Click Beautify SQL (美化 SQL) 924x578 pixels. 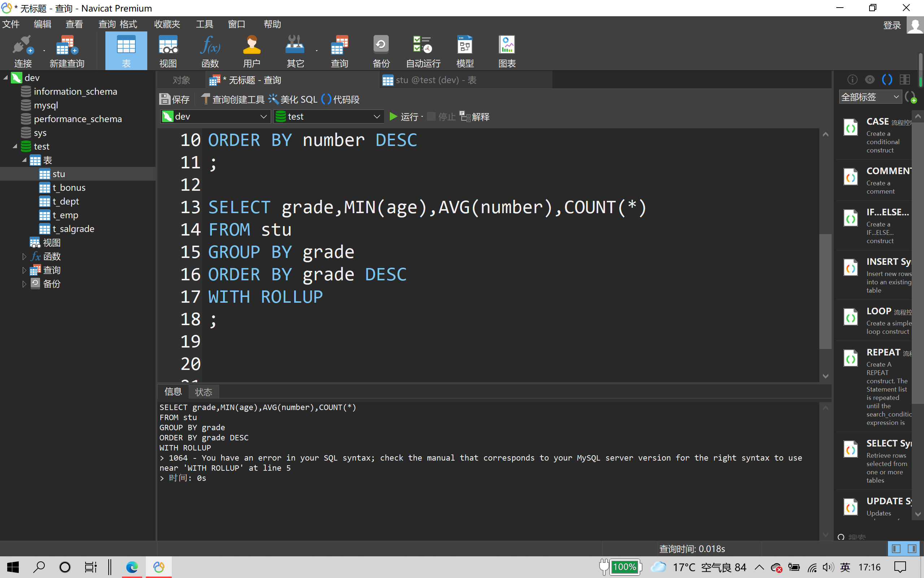(292, 99)
